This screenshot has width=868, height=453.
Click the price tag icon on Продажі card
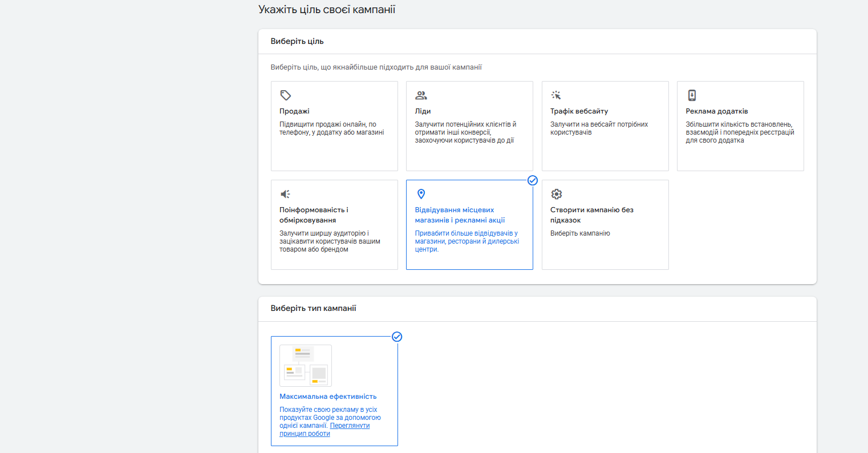coord(286,95)
